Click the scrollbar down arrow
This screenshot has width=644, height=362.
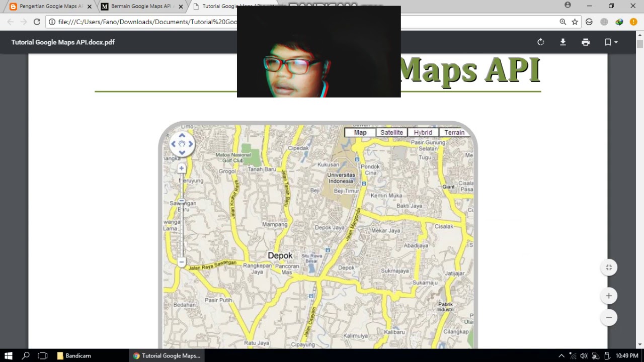[x=640, y=344]
